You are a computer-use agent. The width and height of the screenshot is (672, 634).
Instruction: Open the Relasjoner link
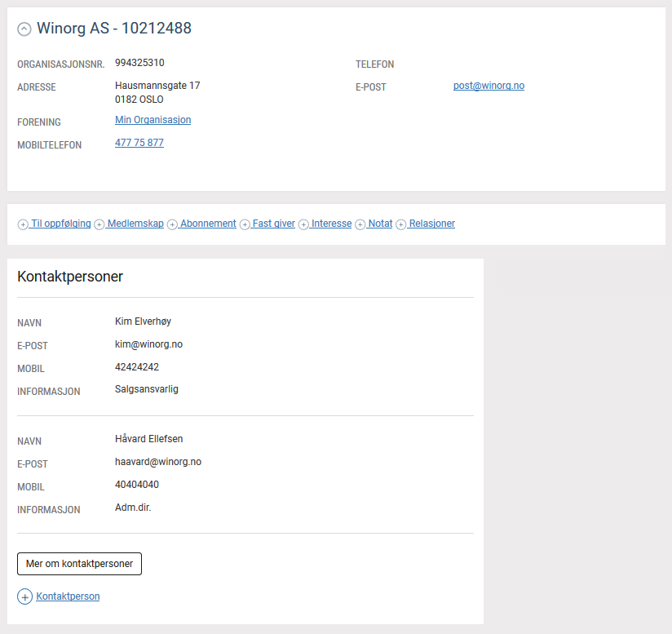[432, 224]
